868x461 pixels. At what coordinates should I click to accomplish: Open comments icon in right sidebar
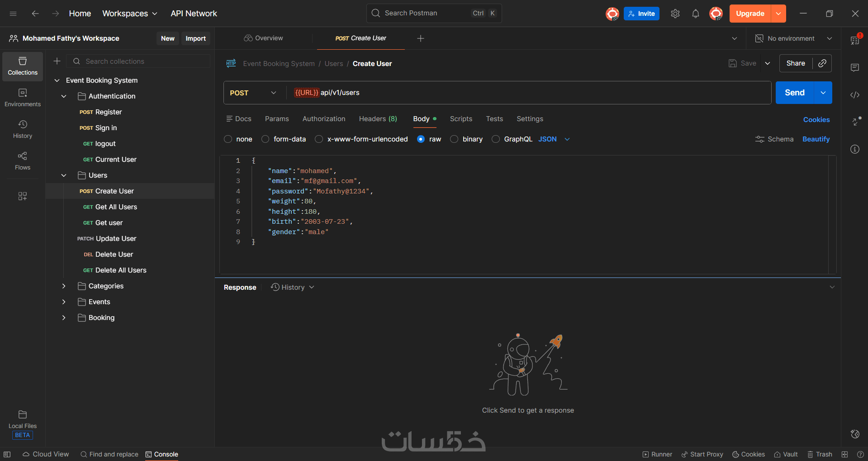coord(855,68)
